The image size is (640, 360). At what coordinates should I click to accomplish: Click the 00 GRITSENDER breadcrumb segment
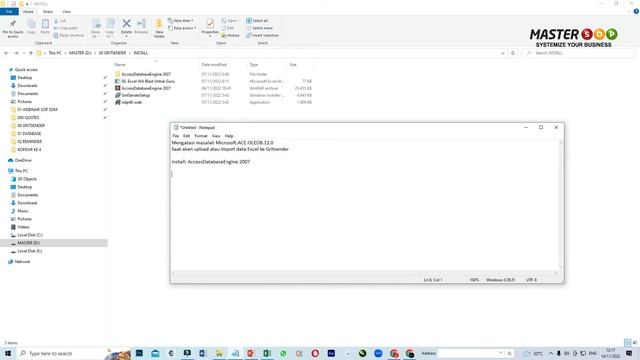(112, 53)
